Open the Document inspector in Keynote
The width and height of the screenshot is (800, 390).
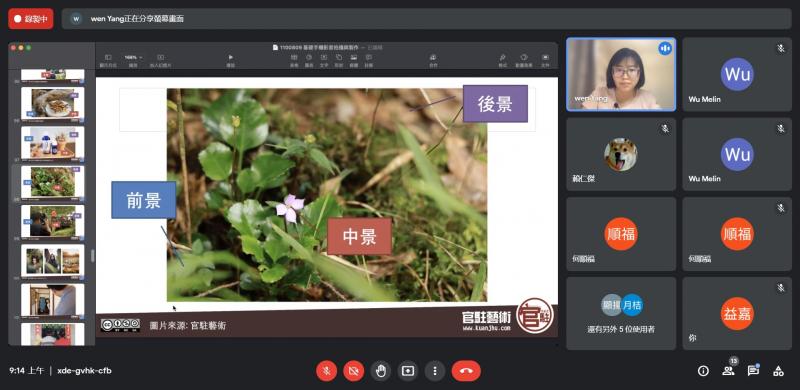point(545,60)
